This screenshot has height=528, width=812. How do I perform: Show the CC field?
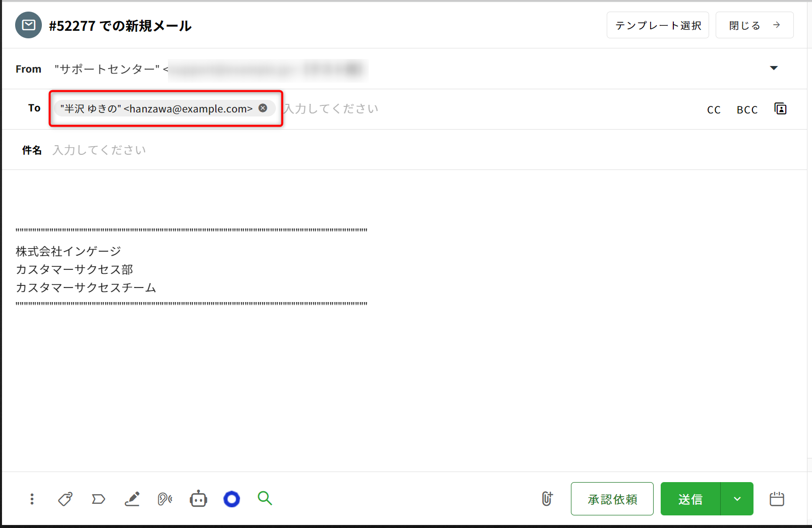click(x=714, y=109)
